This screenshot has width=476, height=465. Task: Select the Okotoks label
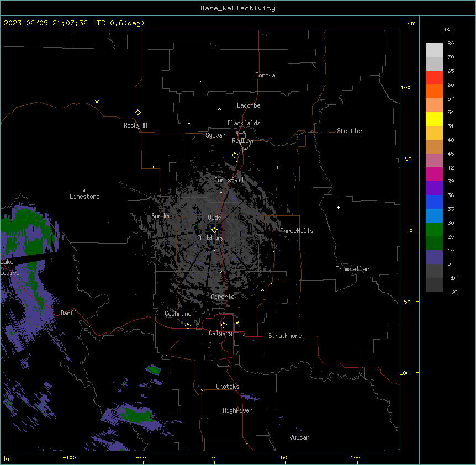pos(228,387)
